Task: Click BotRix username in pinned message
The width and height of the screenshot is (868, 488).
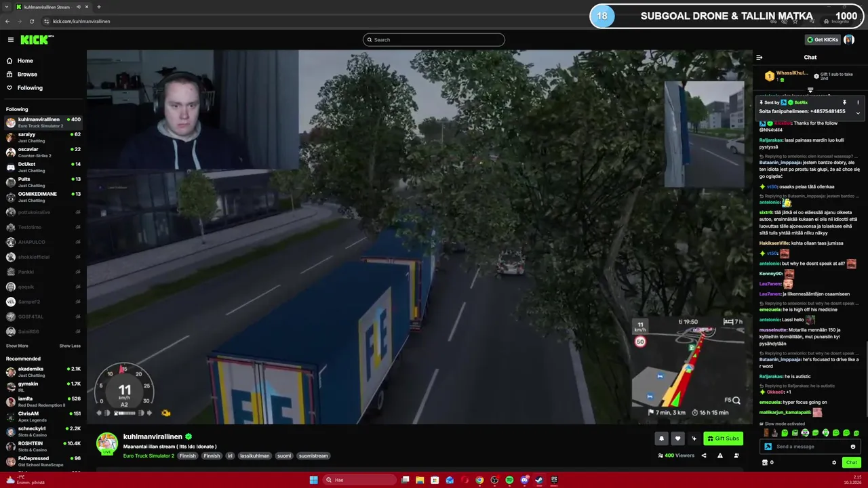Action: pyautogui.click(x=801, y=102)
